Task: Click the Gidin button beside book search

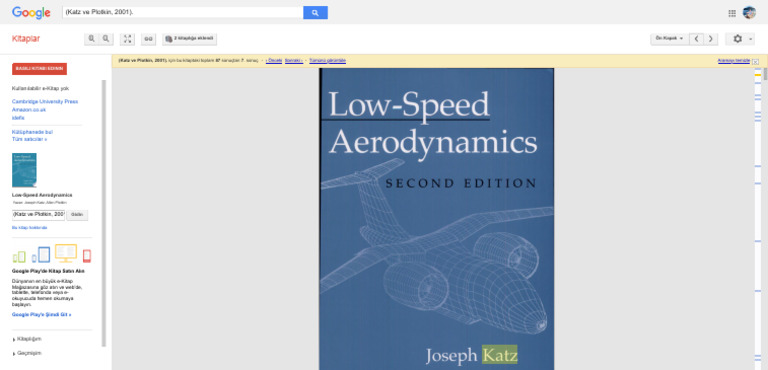Action: (x=77, y=215)
